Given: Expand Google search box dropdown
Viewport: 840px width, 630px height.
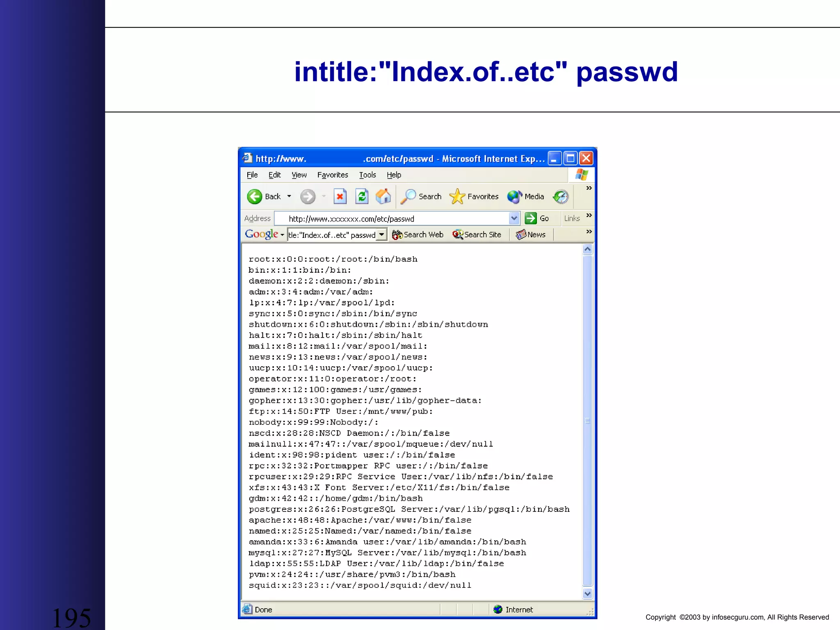Looking at the screenshot, I should [x=382, y=235].
